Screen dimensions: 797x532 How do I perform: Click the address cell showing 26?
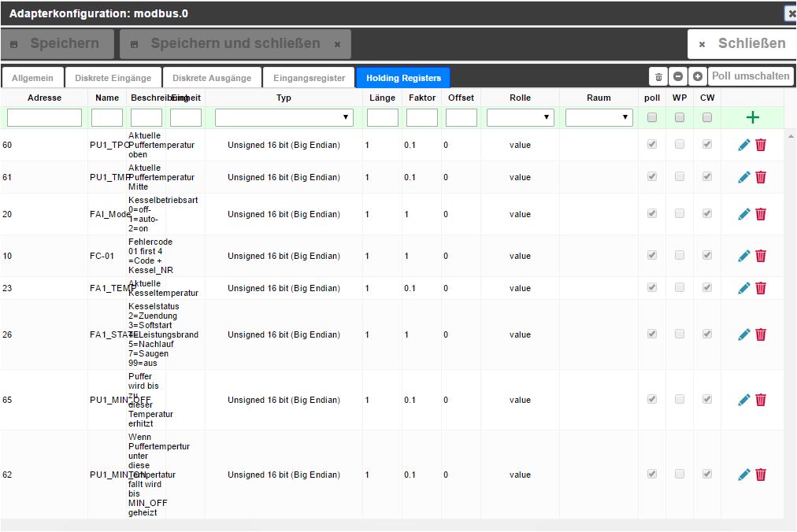click(x=7, y=334)
